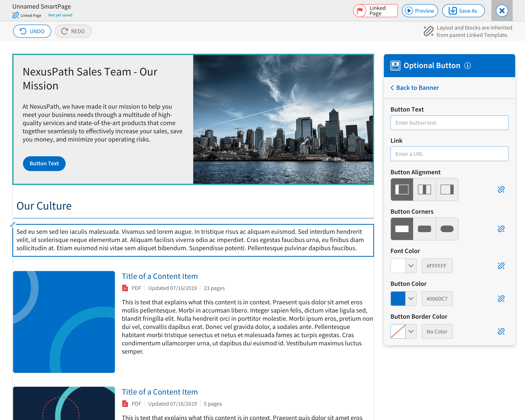Click linked-template icon next to Button Alignment
Viewport: 525px width, 420px height.
(501, 189)
